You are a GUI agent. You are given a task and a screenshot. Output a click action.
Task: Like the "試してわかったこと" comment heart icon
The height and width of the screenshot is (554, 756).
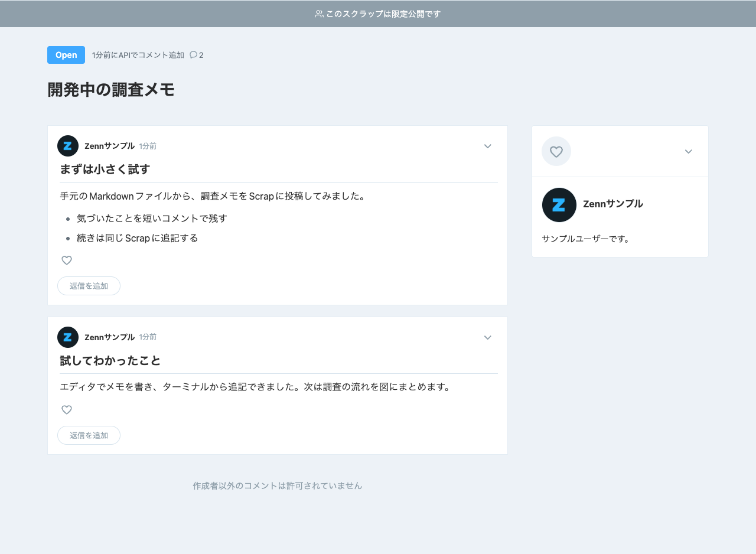coord(67,410)
